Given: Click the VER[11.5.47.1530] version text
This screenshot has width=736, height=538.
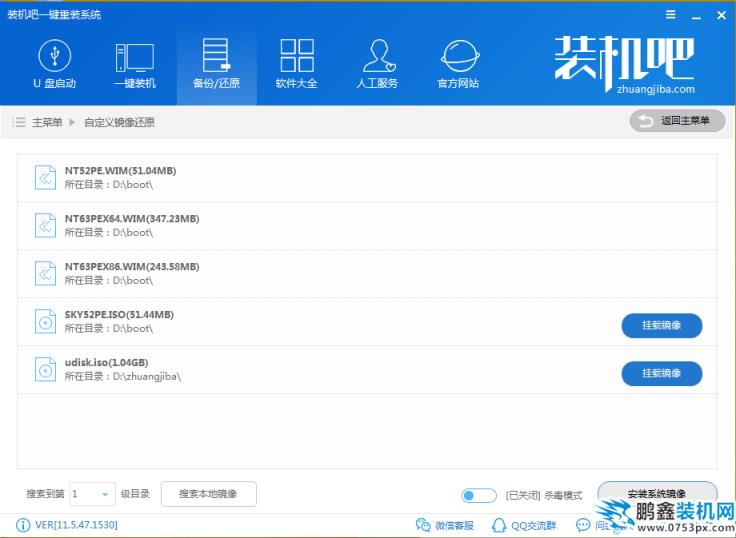Looking at the screenshot, I should (x=76, y=525).
